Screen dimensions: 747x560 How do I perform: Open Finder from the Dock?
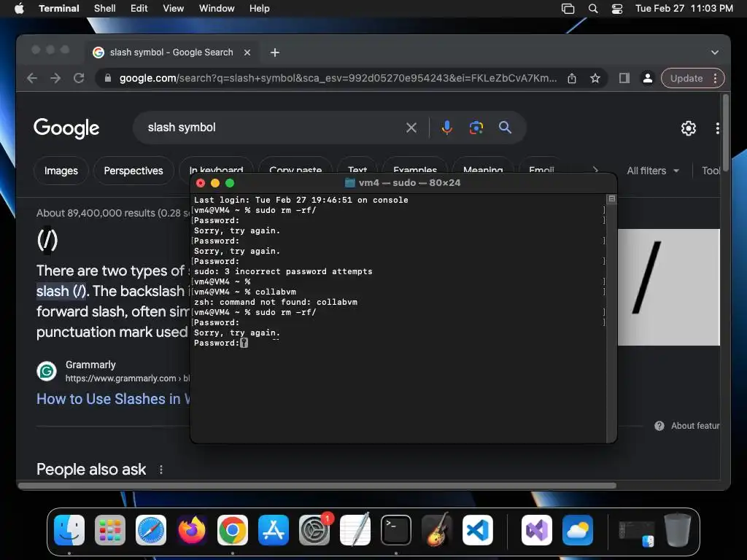pos(69,530)
